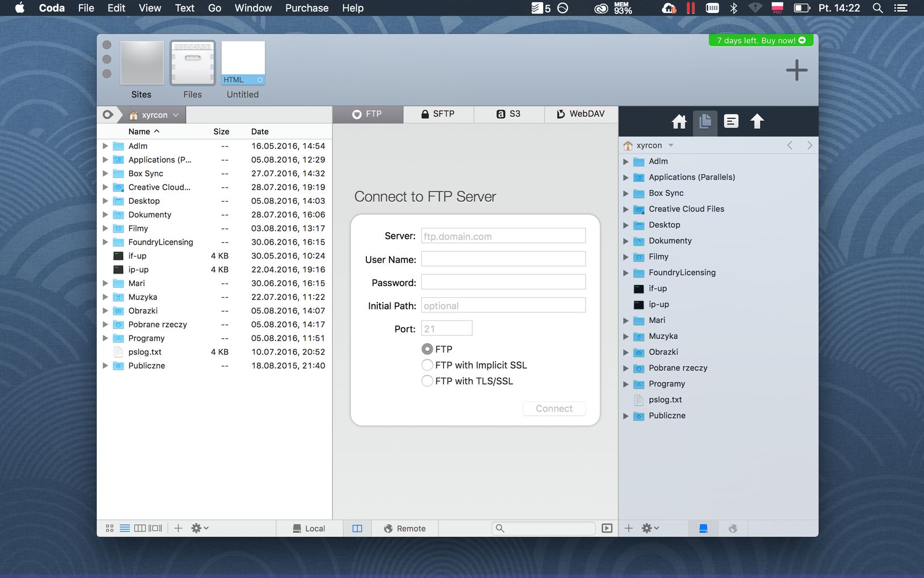Expand the Muzyka folder in the left list
The width and height of the screenshot is (924, 578).
(105, 297)
